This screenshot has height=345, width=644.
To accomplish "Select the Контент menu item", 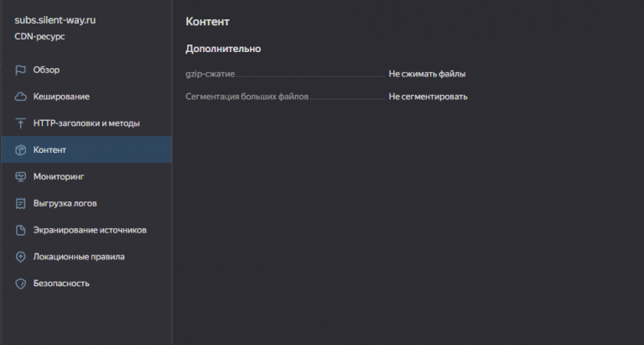I will [86, 149].
